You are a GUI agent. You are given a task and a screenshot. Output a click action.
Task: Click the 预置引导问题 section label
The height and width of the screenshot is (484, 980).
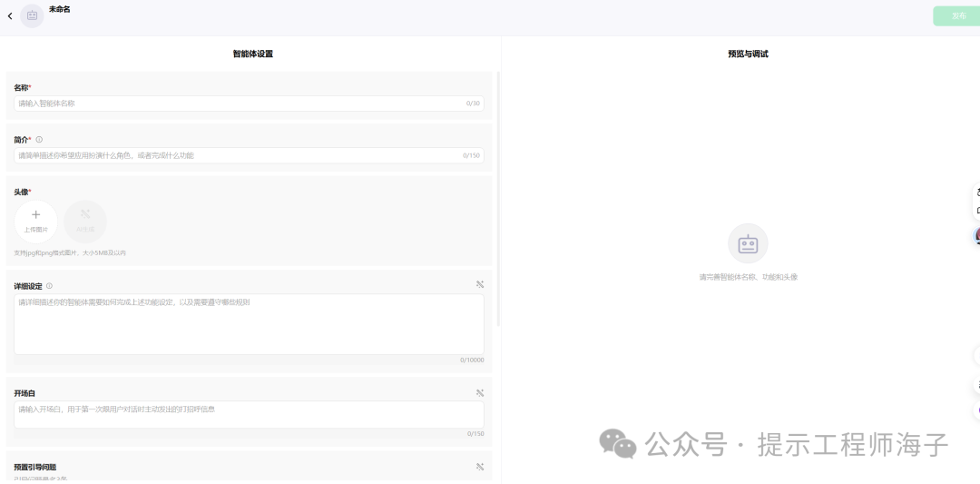[x=35, y=467]
